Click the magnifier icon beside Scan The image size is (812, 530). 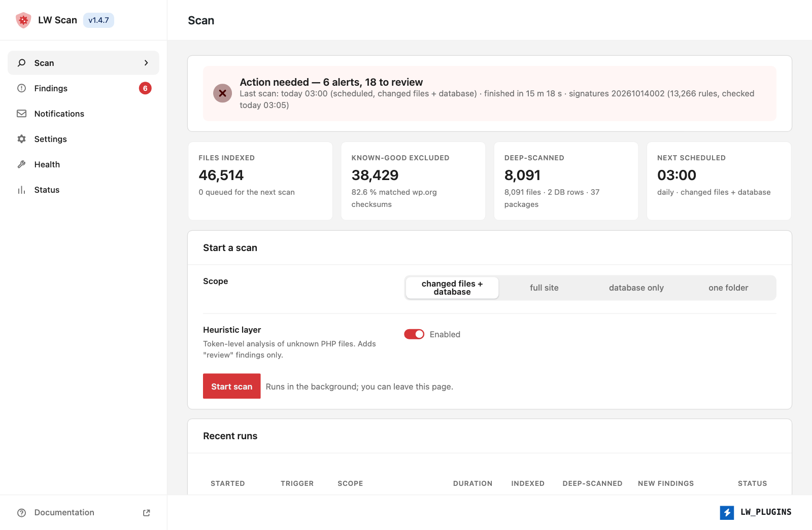(x=21, y=63)
